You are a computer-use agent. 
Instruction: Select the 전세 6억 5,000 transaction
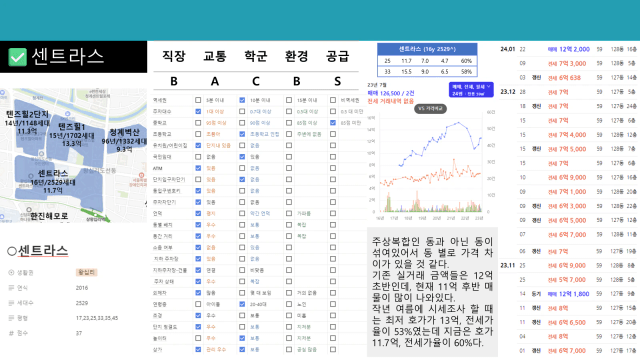pos(567,220)
